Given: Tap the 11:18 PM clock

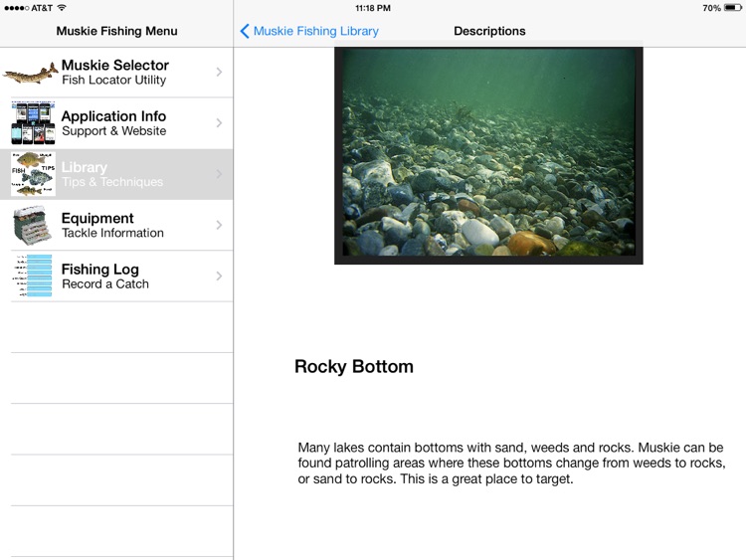Looking at the screenshot, I should click(373, 8).
